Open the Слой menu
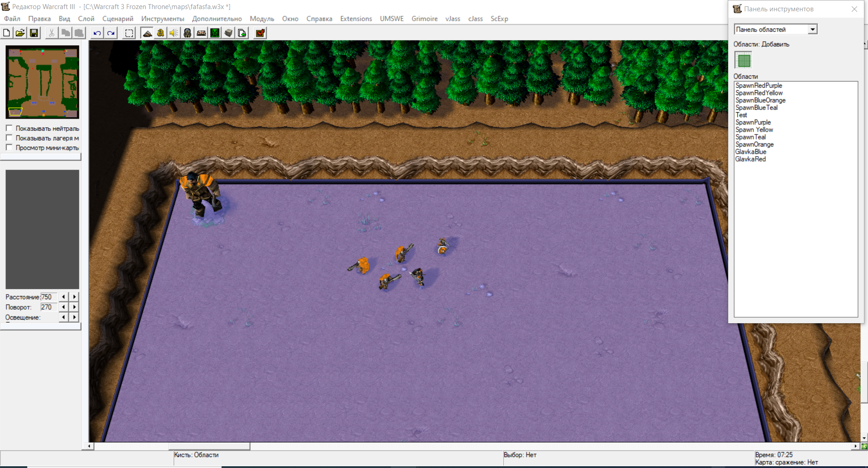The width and height of the screenshot is (868, 468). point(86,19)
